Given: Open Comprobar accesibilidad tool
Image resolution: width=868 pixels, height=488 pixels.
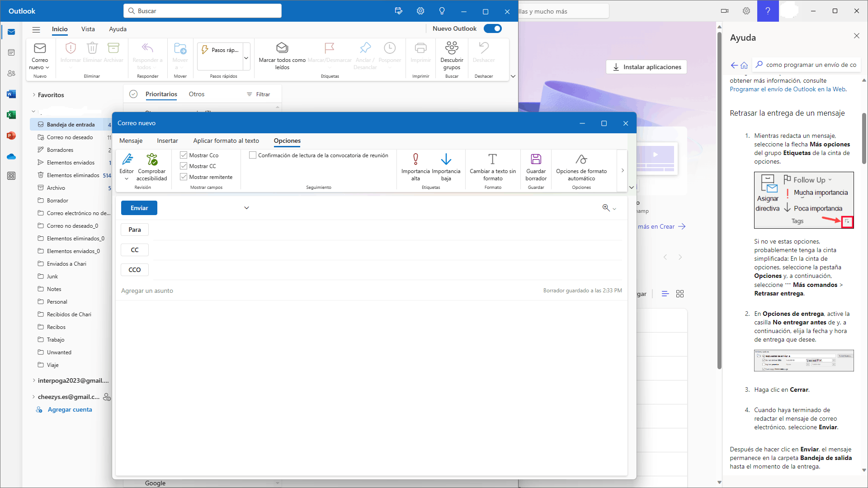Looking at the screenshot, I should 152,160.
